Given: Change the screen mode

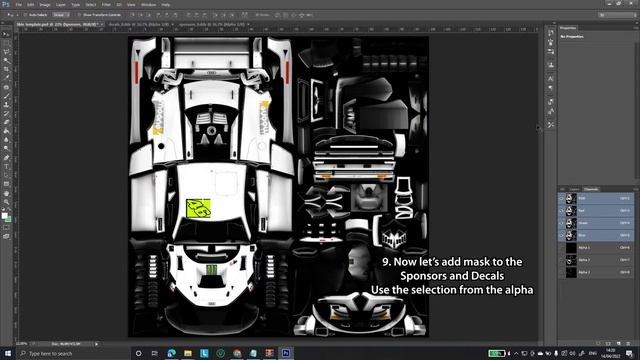Looking at the screenshot, I should click(x=6, y=236).
